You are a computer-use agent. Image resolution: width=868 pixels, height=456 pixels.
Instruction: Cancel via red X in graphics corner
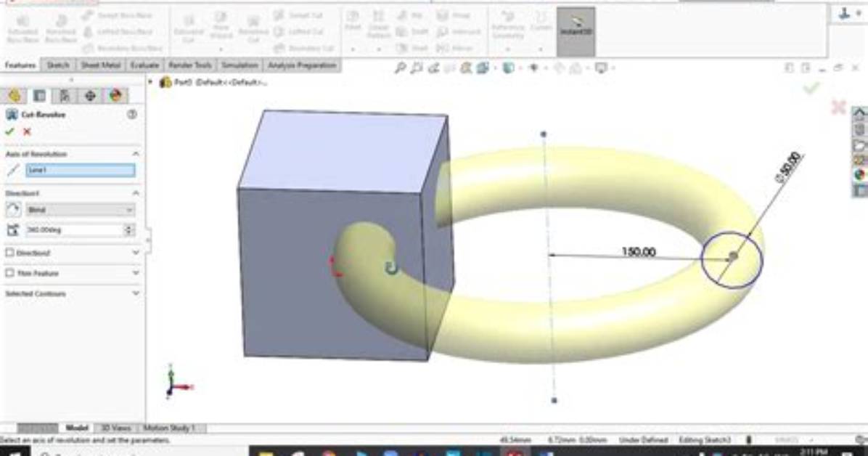(x=839, y=107)
